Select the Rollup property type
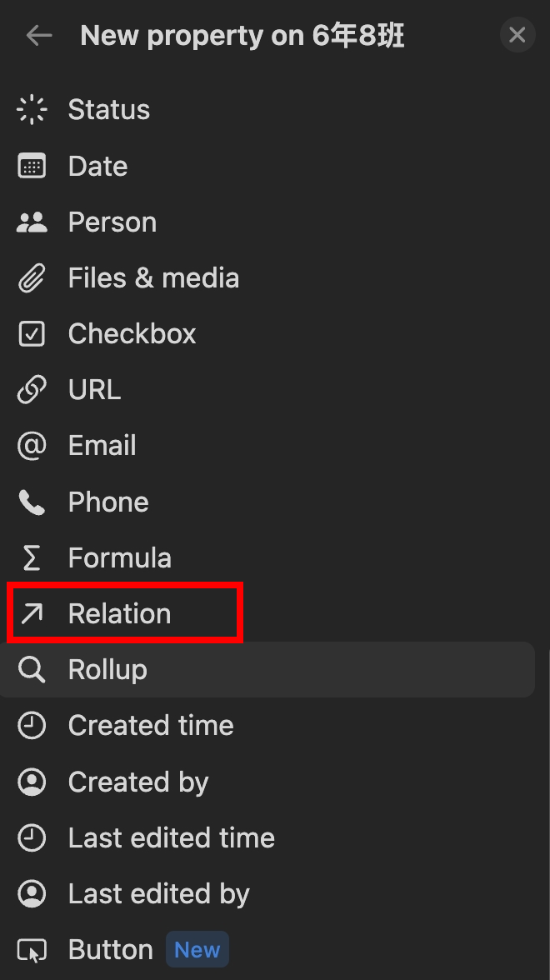The height and width of the screenshot is (980, 550). tap(107, 670)
